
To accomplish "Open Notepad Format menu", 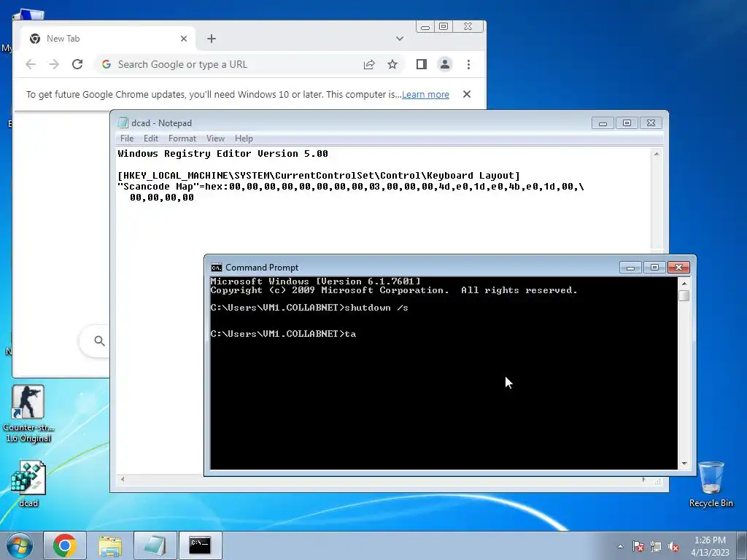I will click(182, 139).
